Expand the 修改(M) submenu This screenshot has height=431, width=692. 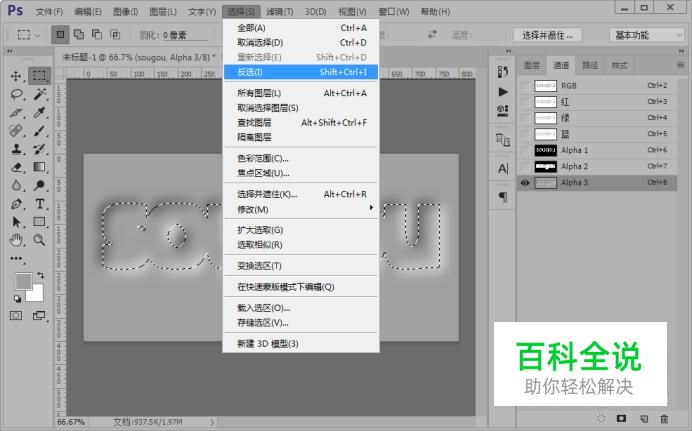click(301, 210)
